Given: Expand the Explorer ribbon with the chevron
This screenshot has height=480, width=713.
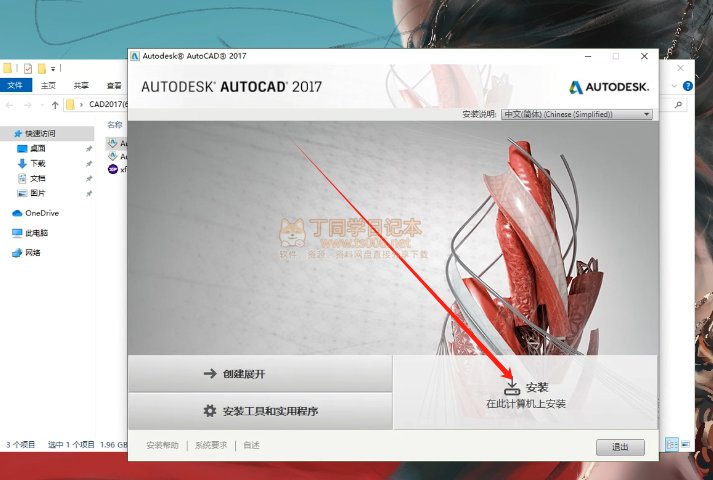Looking at the screenshot, I should [x=674, y=85].
